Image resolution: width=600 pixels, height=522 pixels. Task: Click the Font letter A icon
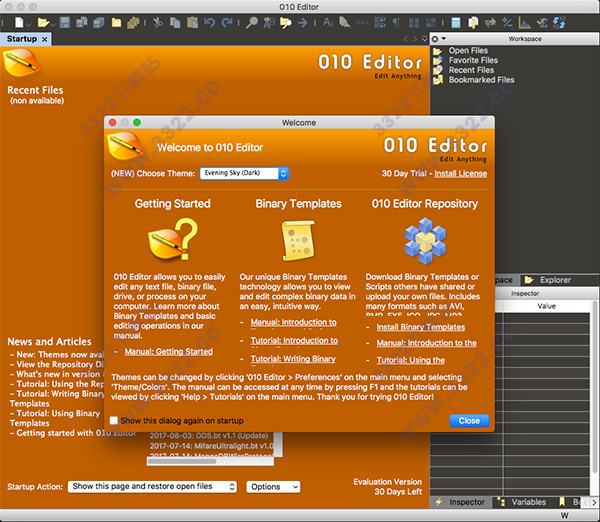328,23
